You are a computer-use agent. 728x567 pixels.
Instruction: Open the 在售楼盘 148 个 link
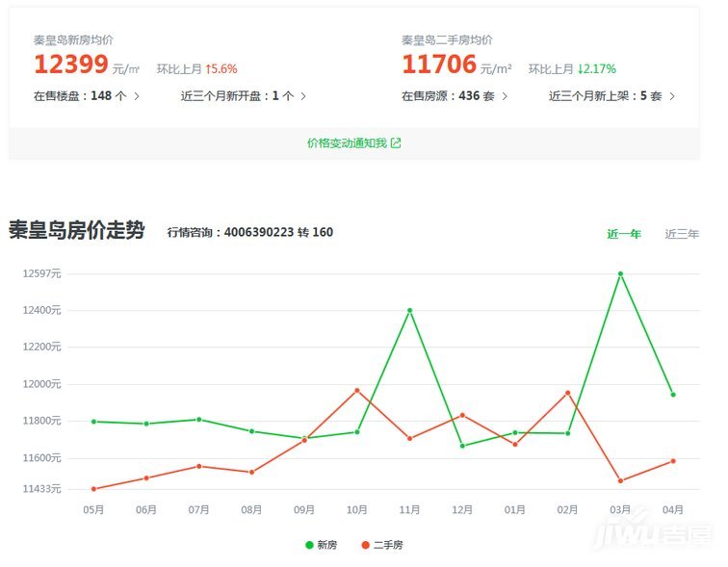81,96
